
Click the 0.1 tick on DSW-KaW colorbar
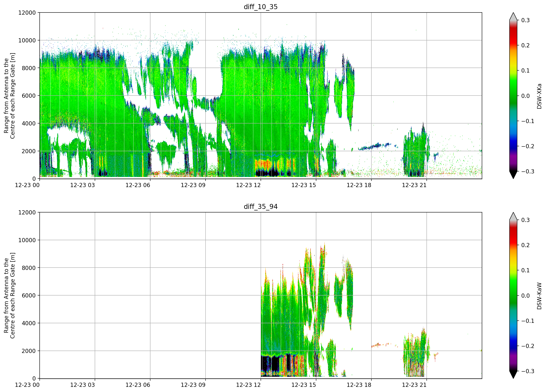pos(525,270)
